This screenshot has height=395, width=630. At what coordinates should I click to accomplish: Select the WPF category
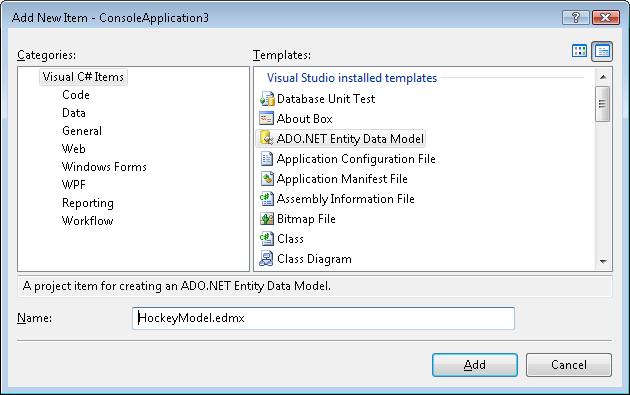[x=74, y=185]
